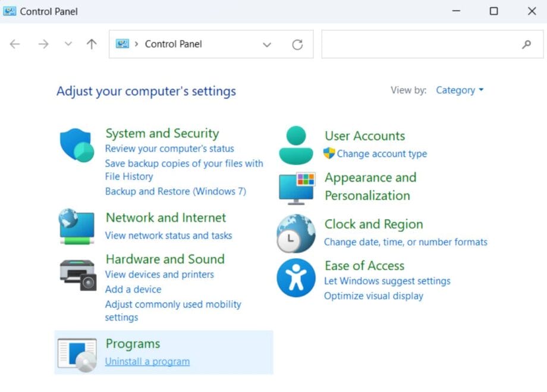Open the User Accounts icon
547x392 pixels.
click(295, 143)
